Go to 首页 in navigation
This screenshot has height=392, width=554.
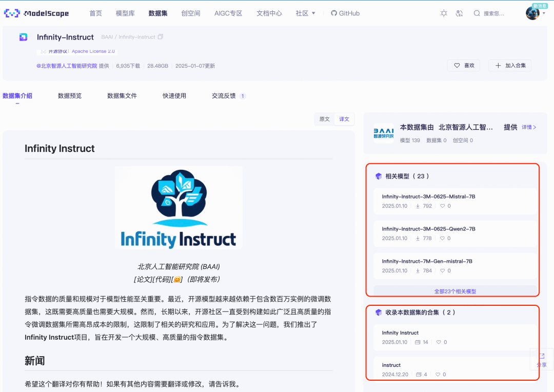[x=95, y=13]
